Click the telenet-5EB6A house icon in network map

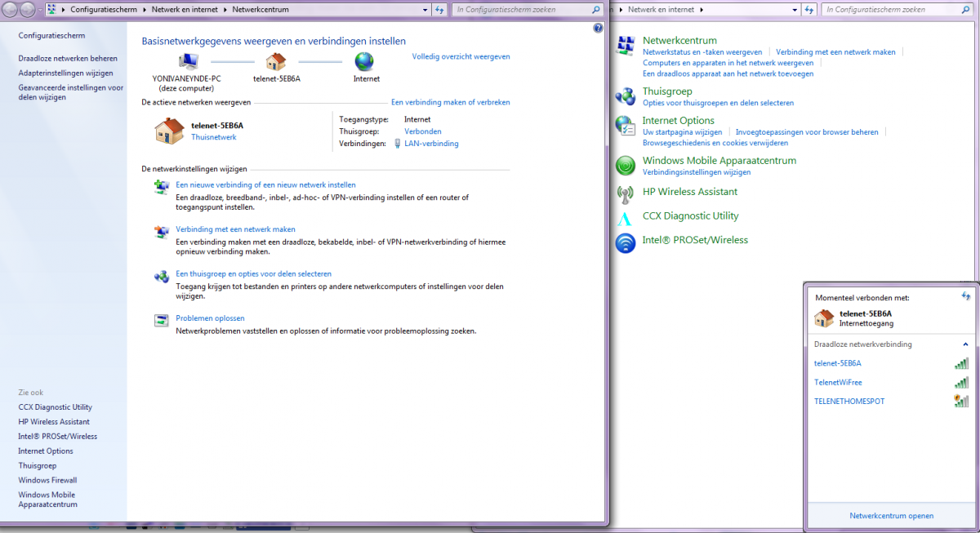tap(276, 61)
